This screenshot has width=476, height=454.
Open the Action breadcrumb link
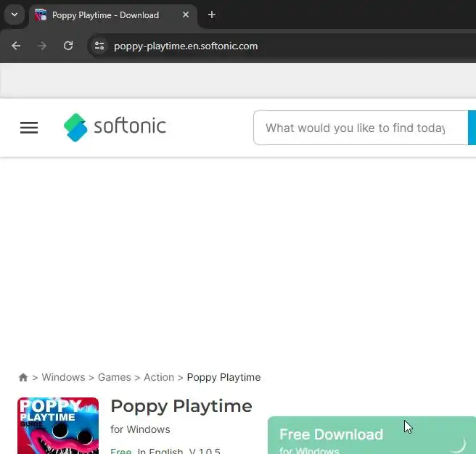[159, 377]
